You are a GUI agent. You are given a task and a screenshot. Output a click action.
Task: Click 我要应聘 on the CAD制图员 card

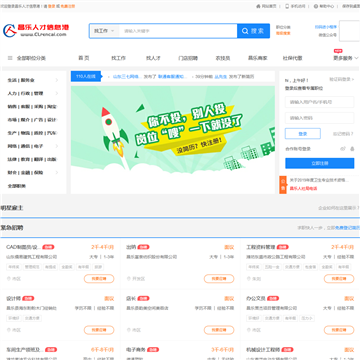pyautogui.click(x=99, y=279)
